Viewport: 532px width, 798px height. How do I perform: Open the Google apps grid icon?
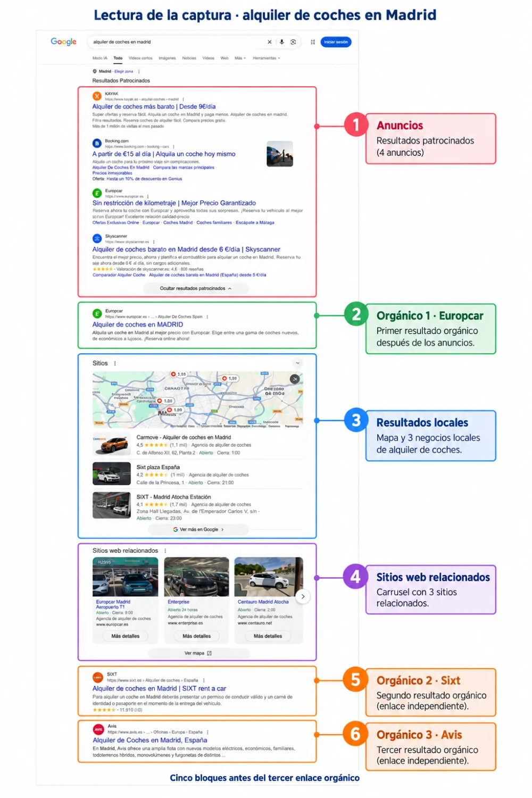tap(313, 42)
